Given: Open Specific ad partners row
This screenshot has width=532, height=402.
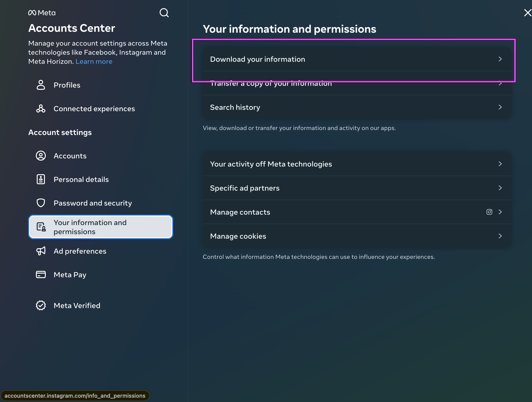Looking at the screenshot, I should [x=357, y=188].
